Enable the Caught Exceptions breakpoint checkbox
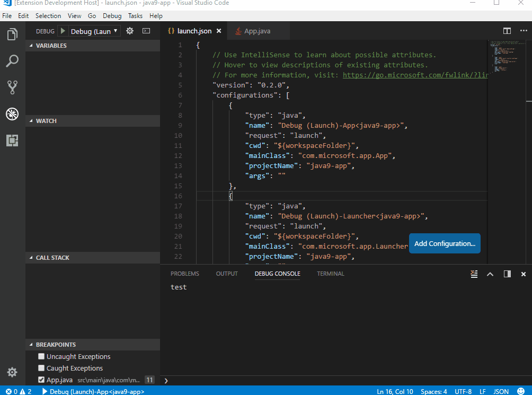This screenshot has width=532, height=395. [x=41, y=368]
